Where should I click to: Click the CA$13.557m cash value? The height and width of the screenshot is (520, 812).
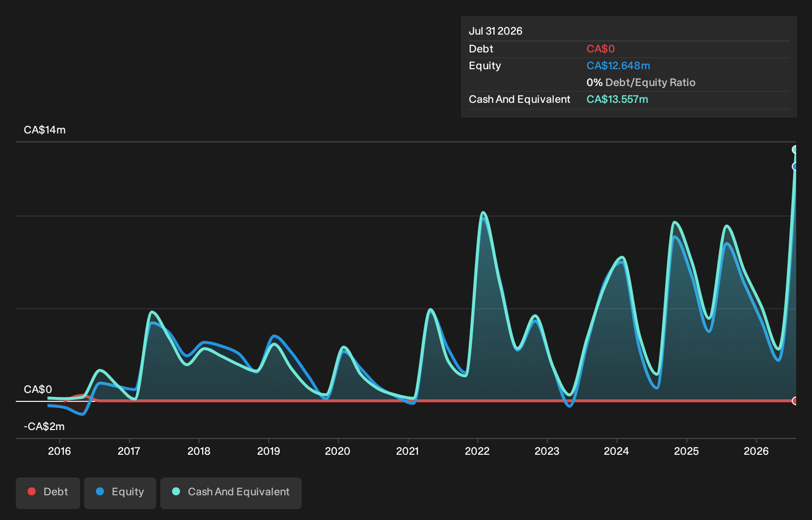617,99
